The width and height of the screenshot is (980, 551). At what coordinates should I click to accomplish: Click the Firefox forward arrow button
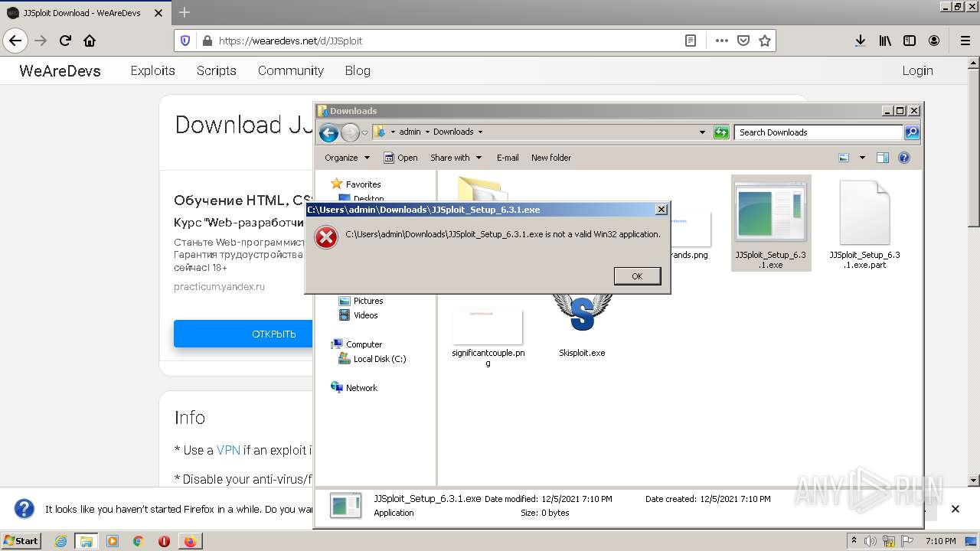click(41, 41)
